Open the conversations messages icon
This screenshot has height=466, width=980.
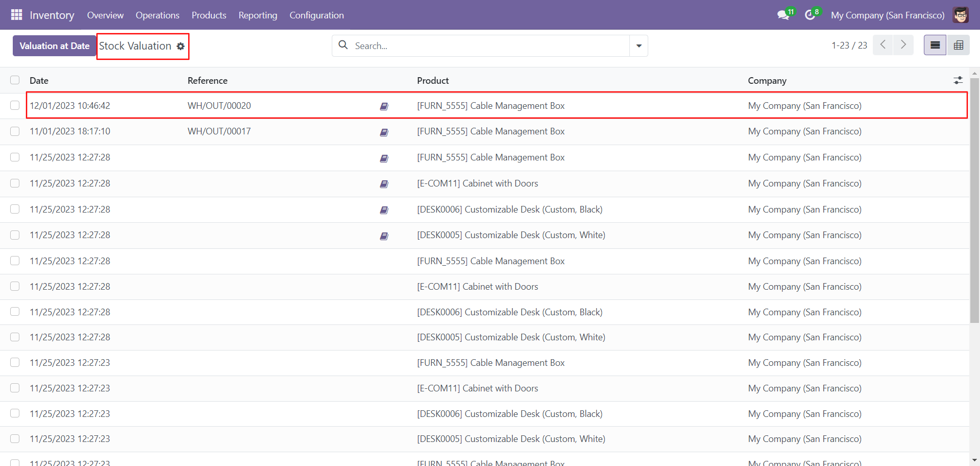[x=783, y=15]
